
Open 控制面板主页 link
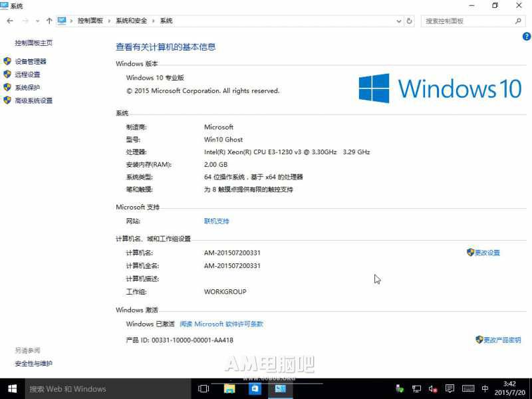coord(34,43)
